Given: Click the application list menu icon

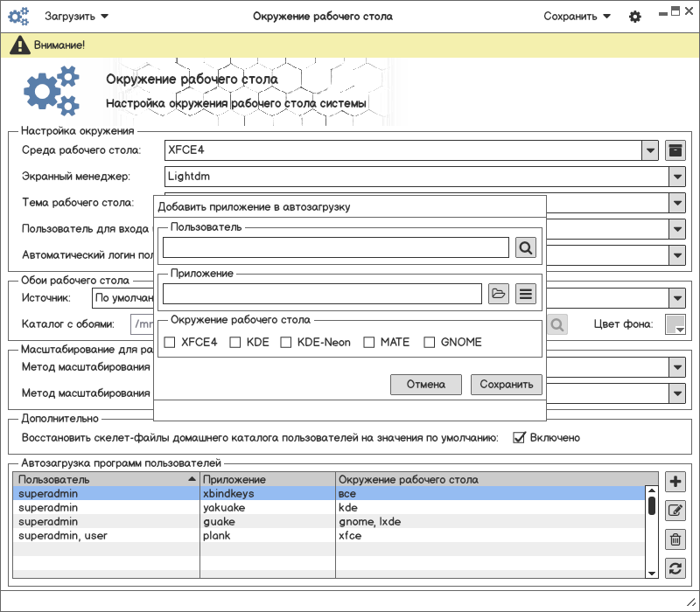Looking at the screenshot, I should tap(525, 294).
